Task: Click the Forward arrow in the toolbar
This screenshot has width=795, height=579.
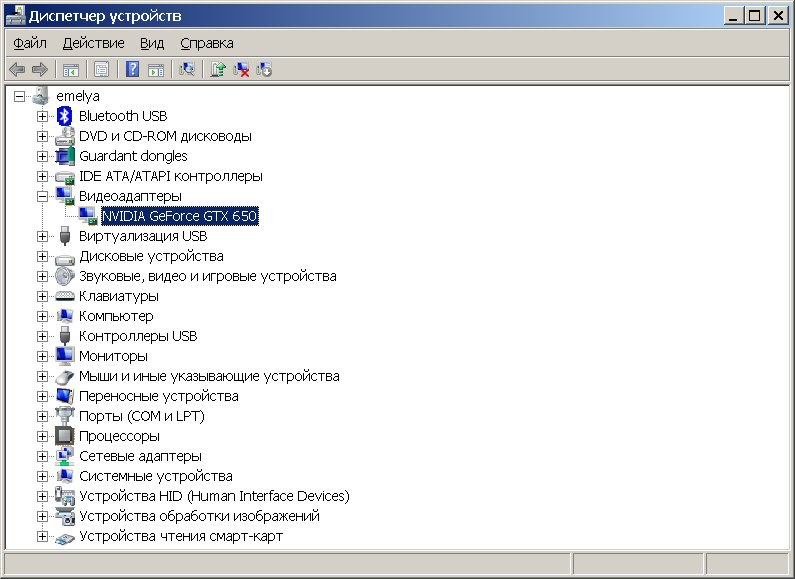Action: coord(40,69)
